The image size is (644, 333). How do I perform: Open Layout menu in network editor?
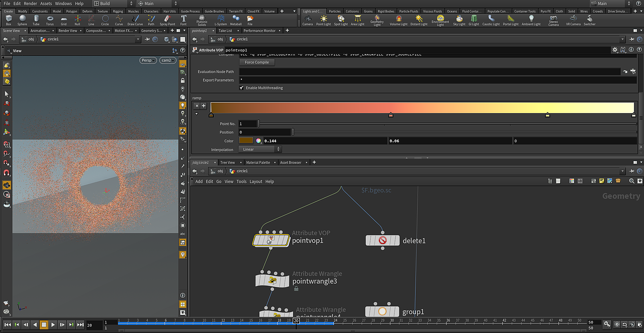click(256, 182)
